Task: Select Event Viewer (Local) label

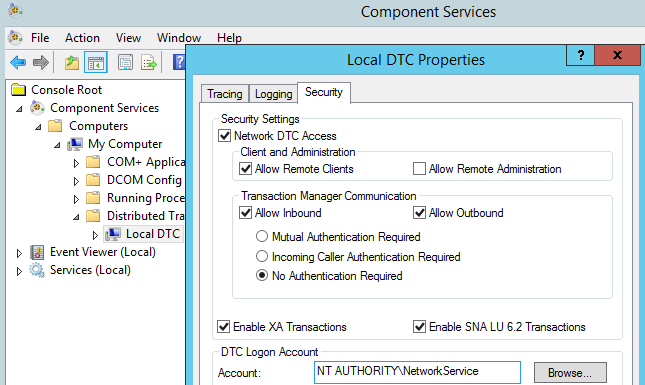Action: click(103, 252)
